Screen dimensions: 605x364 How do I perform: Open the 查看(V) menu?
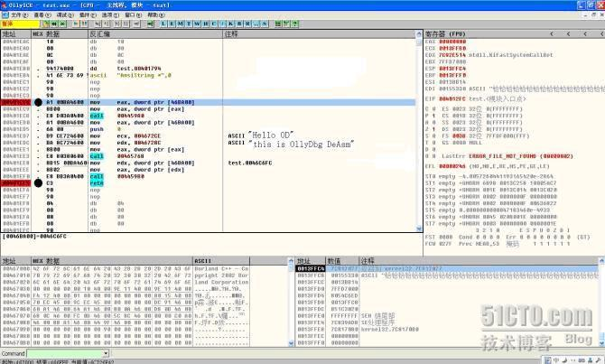tap(42, 14)
